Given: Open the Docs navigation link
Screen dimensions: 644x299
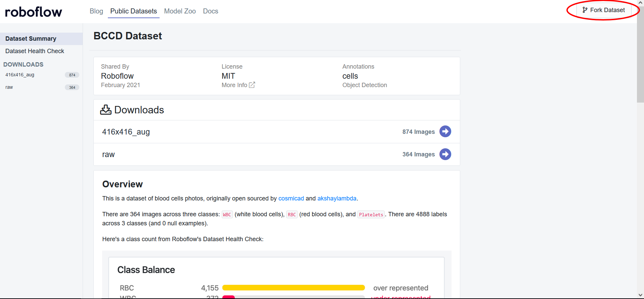Looking at the screenshot, I should [211, 11].
